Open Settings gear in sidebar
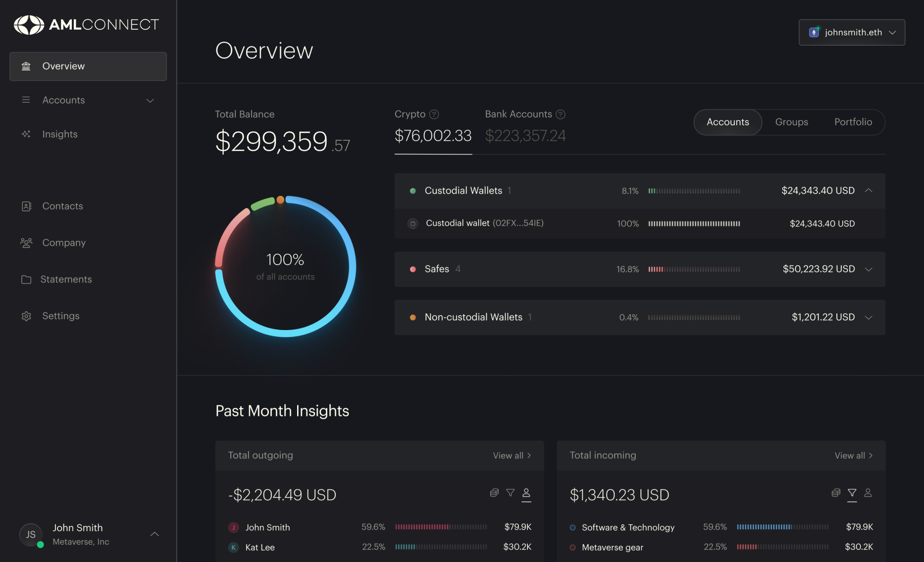 27,316
